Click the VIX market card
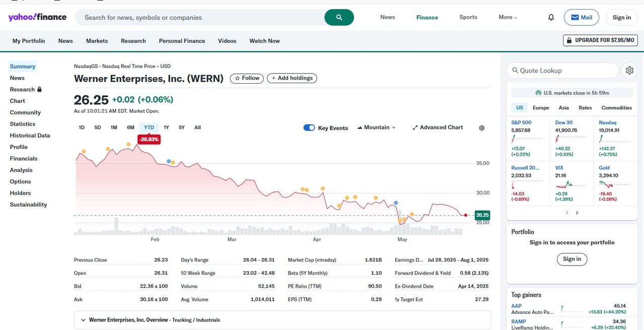Screen dimensions: 644x330 coord(572,182)
